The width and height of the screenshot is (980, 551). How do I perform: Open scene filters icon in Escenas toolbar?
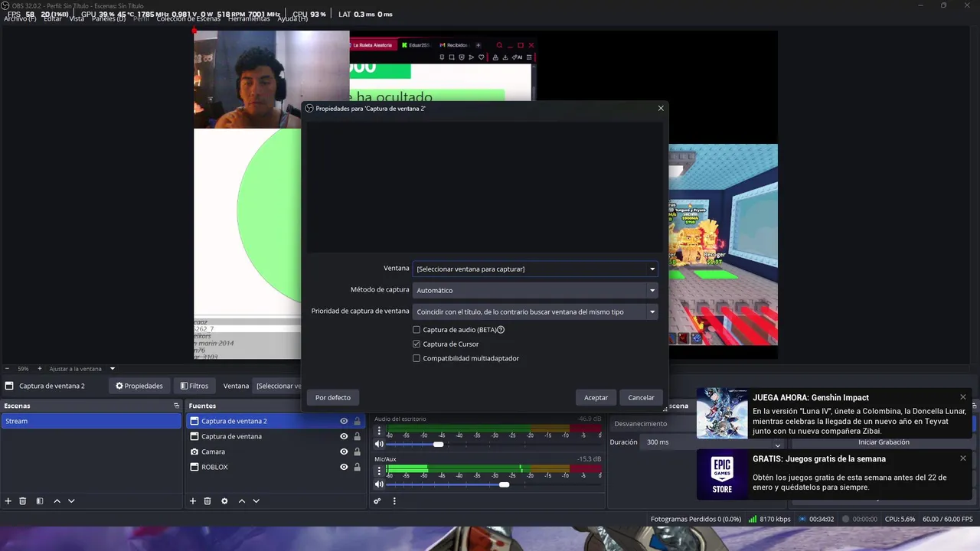click(x=40, y=501)
